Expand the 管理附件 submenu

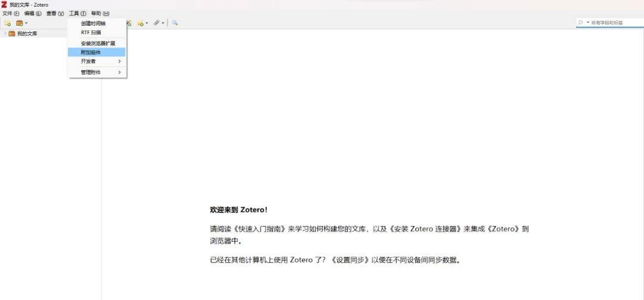tap(97, 72)
